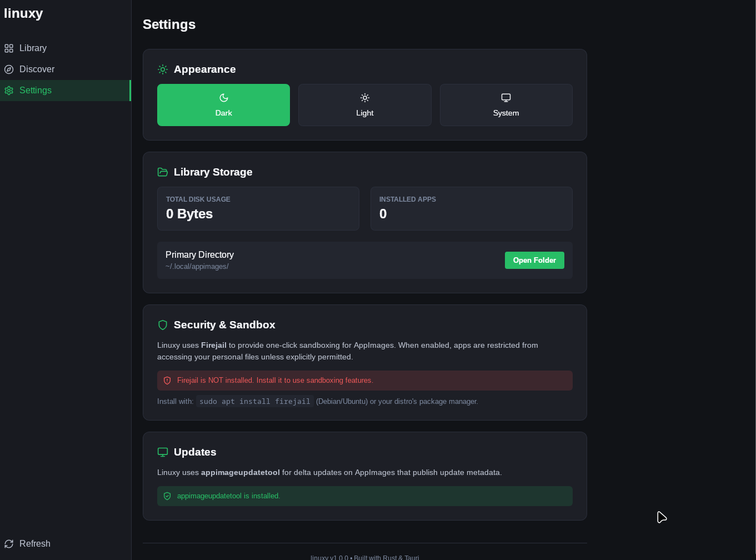
Task: Click the moon icon on Dark
Action: tap(224, 98)
